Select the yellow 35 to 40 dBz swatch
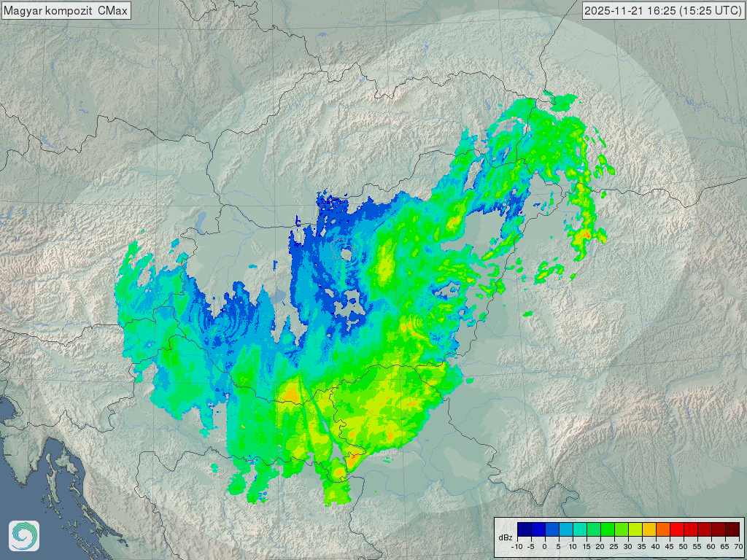Image resolution: width=747 pixels, height=560 pixels. (x=649, y=529)
